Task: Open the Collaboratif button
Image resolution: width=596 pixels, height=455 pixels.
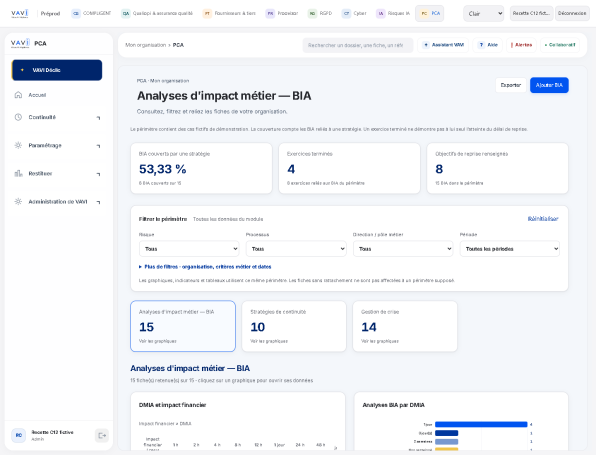Action: pos(560,45)
